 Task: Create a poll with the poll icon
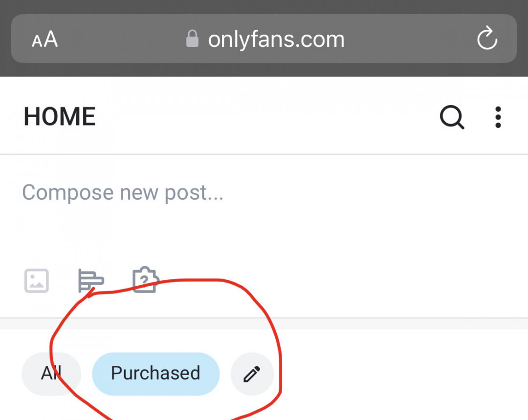(x=91, y=281)
